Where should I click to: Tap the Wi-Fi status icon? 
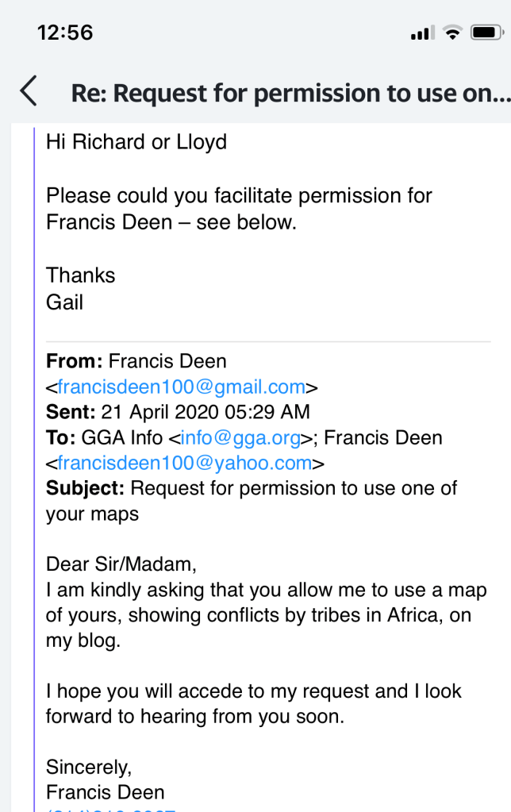tap(452, 33)
